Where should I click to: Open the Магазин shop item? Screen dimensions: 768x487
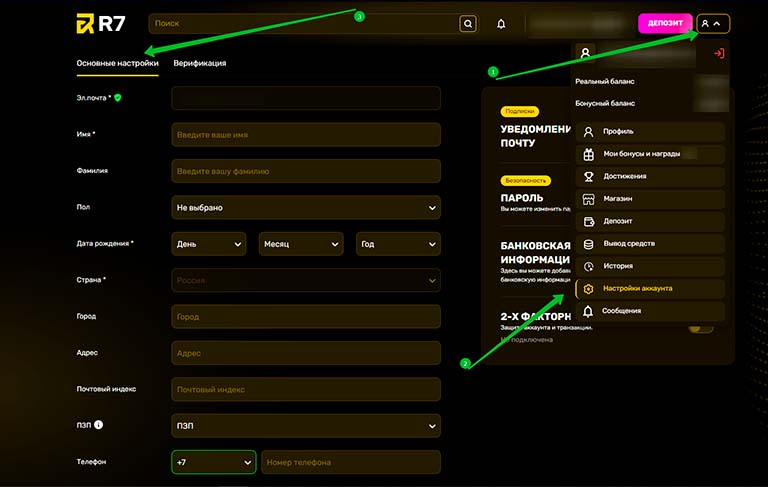650,199
